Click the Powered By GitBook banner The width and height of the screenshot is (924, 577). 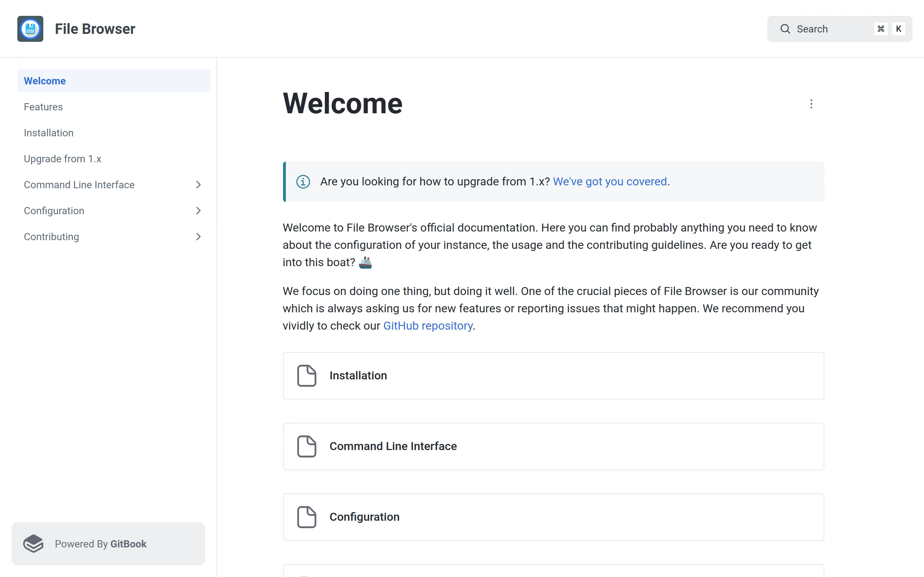pyautogui.click(x=108, y=543)
